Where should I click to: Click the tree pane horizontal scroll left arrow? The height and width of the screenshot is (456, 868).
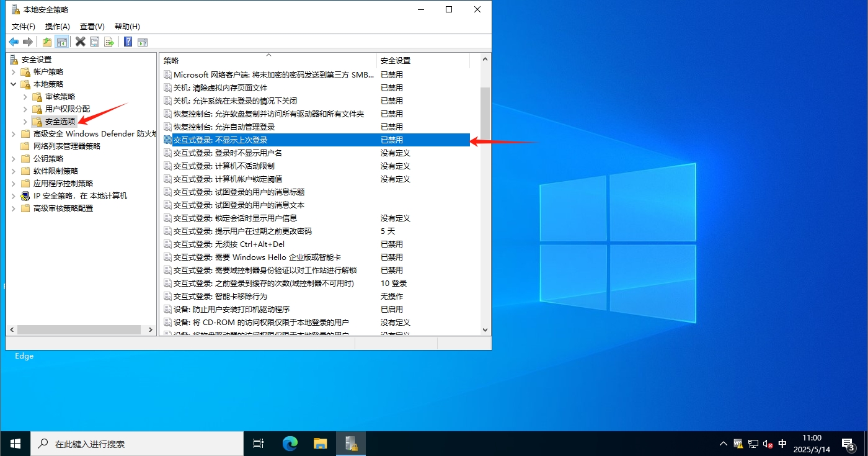(12, 330)
